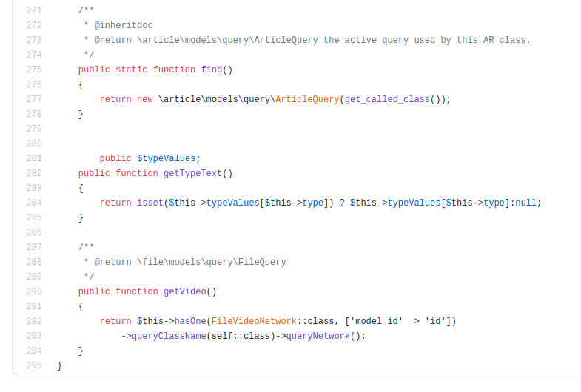Select line number 292
Image resolution: width=581 pixels, height=392 pixels.
[x=34, y=321]
